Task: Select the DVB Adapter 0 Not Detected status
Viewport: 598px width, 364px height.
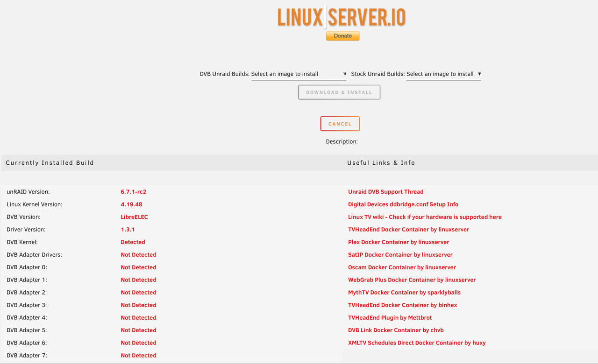Action: [x=138, y=267]
